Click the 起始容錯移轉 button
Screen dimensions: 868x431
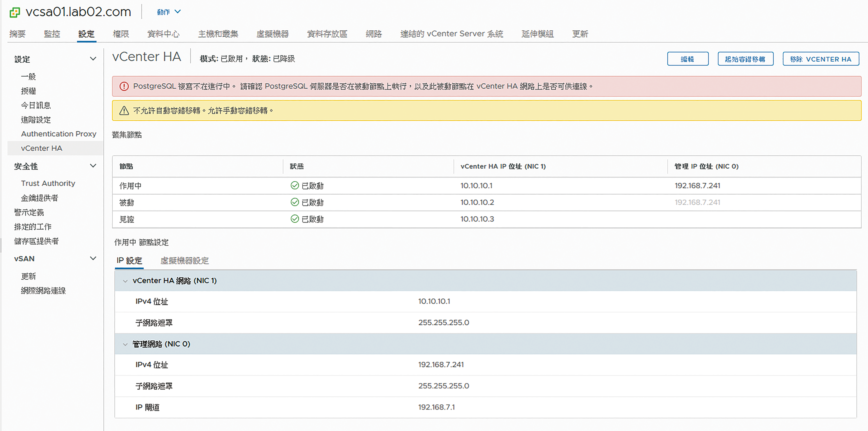coord(745,59)
